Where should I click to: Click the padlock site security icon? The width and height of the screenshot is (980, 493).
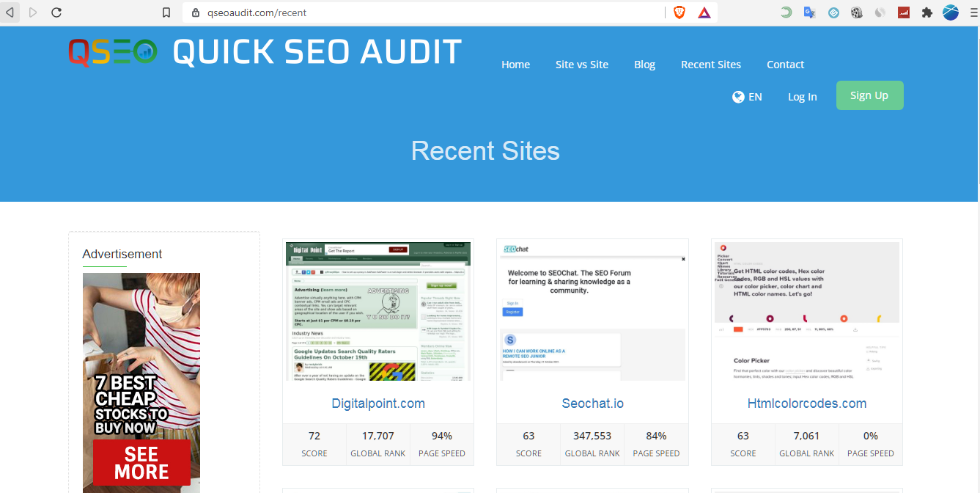click(196, 12)
